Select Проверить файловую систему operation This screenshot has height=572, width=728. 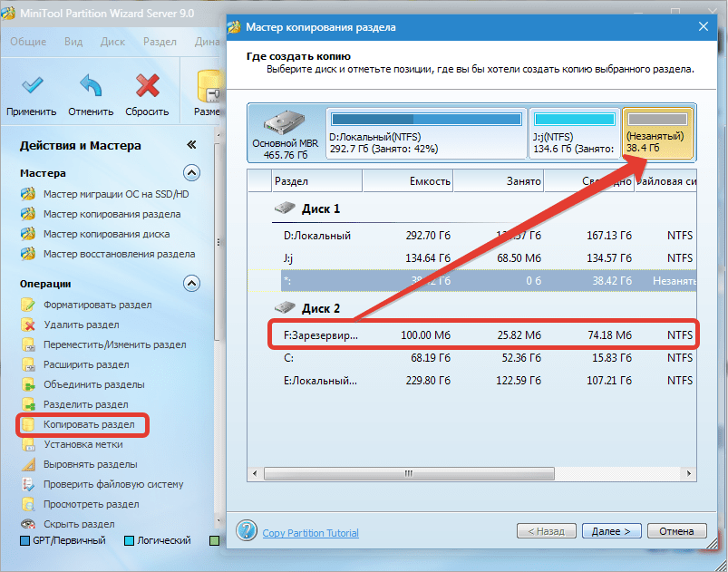click(x=113, y=484)
